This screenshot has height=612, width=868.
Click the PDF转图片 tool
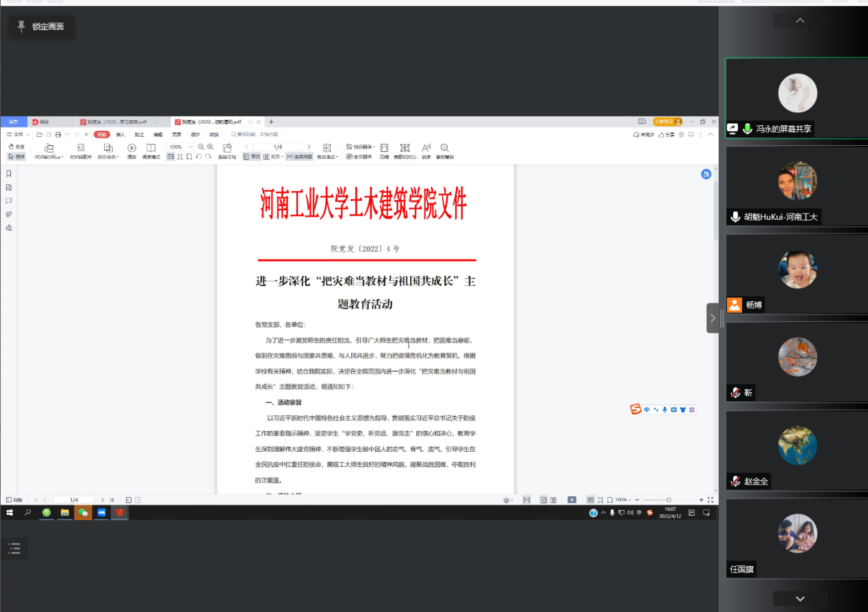[81, 151]
